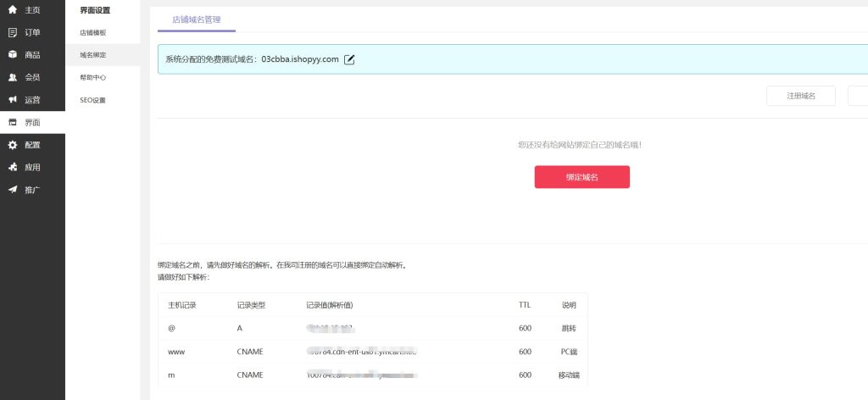Open the 商品 products box icon
868x400 pixels.
pos(13,55)
